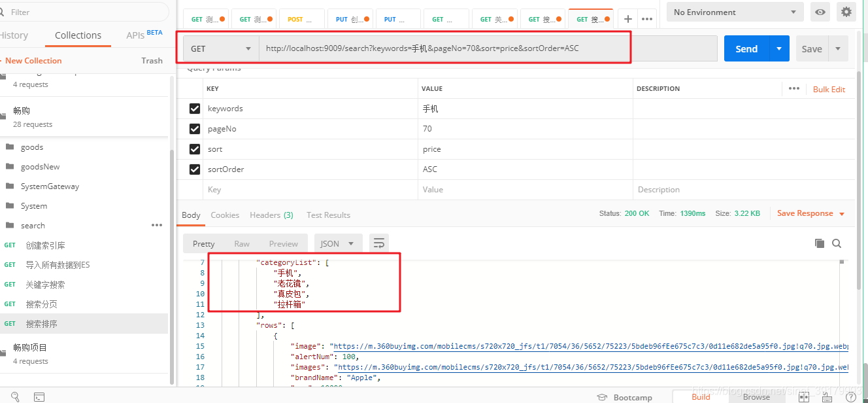Select Preview response view
868x403 pixels.
[x=283, y=243]
